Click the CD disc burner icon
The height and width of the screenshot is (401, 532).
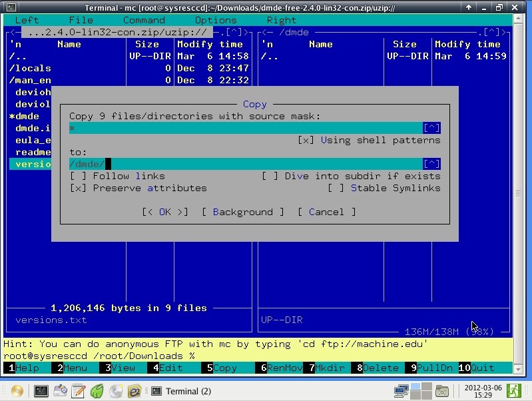[x=116, y=391]
